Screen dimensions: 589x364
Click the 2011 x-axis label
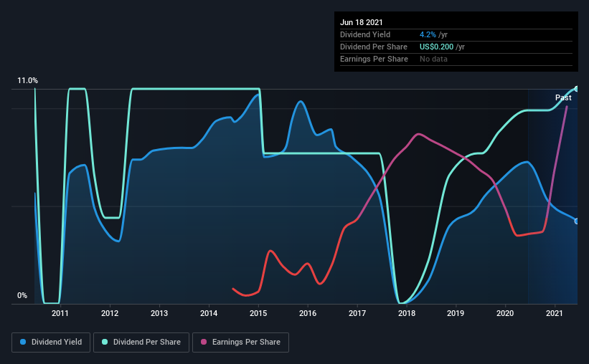tap(60, 313)
